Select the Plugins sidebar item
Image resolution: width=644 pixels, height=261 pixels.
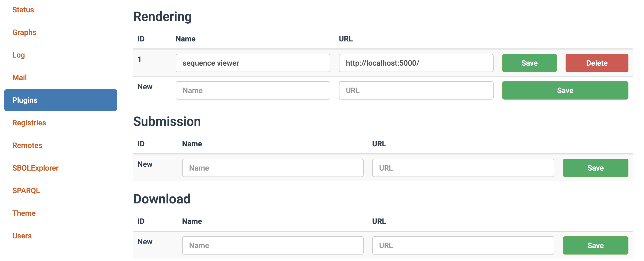61,100
